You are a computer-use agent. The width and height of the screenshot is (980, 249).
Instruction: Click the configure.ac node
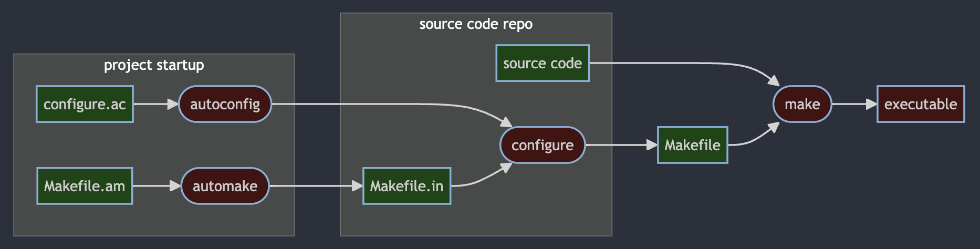click(x=85, y=104)
